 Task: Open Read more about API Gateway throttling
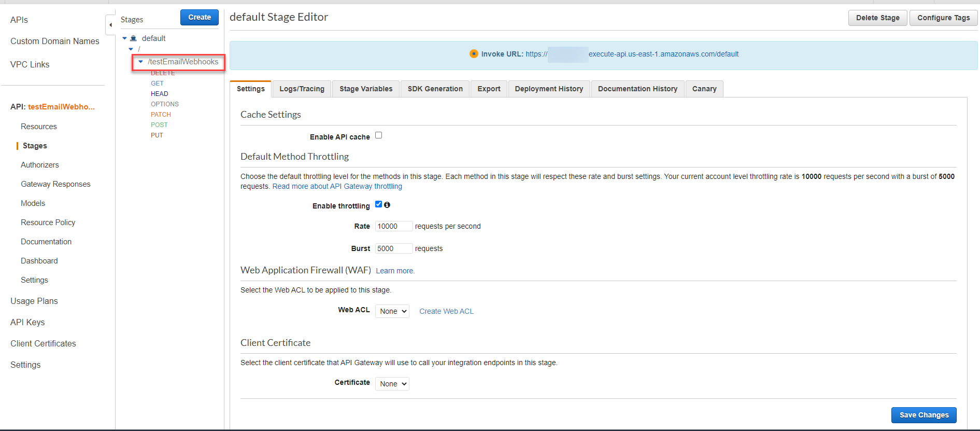337,186
